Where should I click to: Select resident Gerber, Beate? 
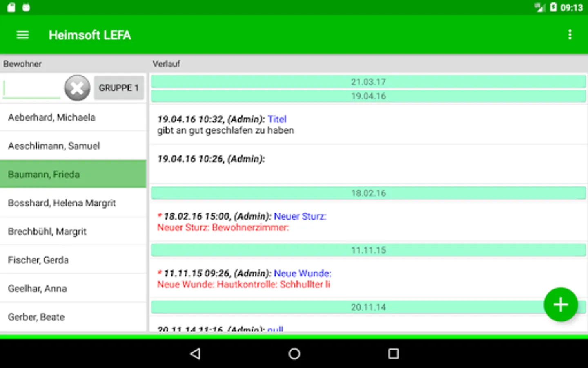(x=73, y=317)
